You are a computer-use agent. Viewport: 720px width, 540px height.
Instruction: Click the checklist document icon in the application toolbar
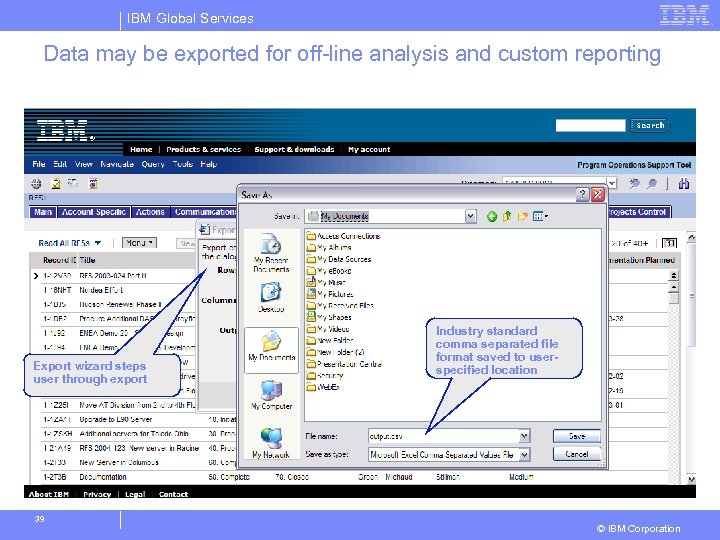56,184
